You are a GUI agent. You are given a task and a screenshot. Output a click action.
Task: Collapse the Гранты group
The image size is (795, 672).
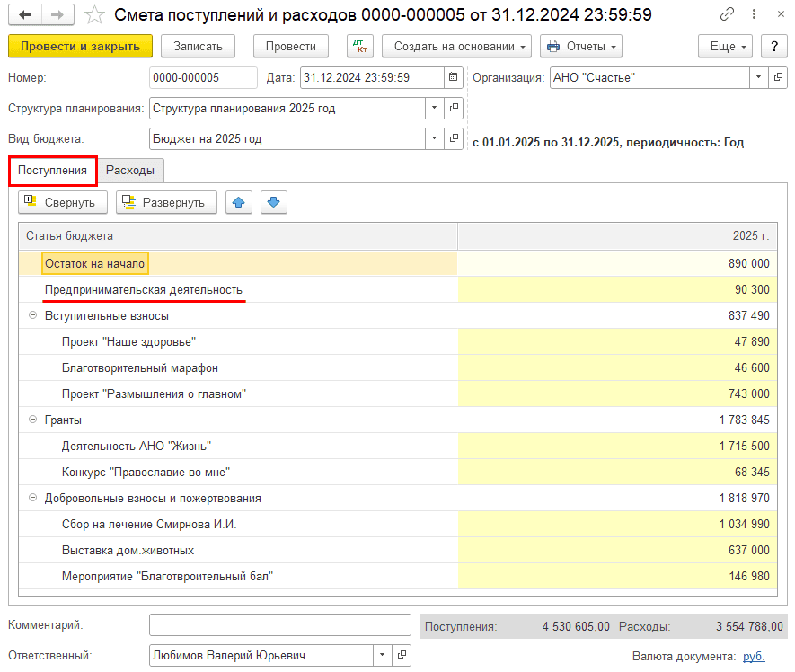point(33,420)
